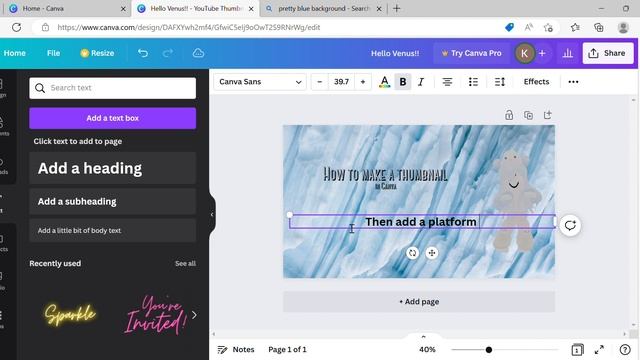Open the text color picker

(x=384, y=82)
